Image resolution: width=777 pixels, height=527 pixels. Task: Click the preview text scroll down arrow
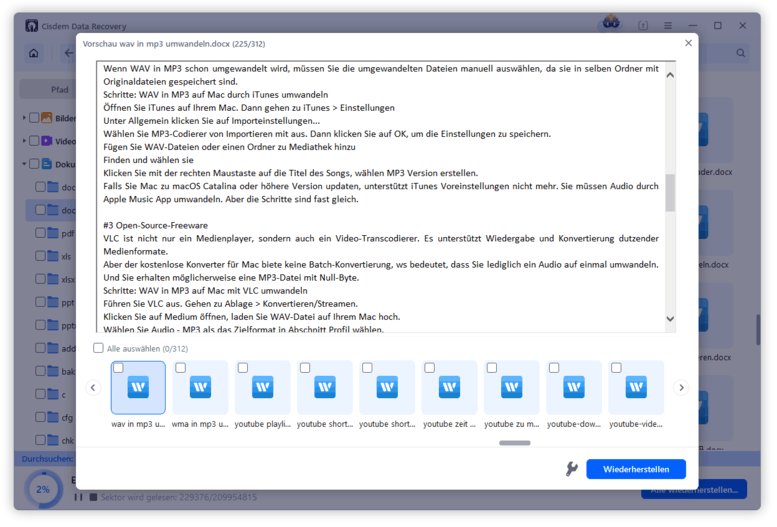point(670,319)
